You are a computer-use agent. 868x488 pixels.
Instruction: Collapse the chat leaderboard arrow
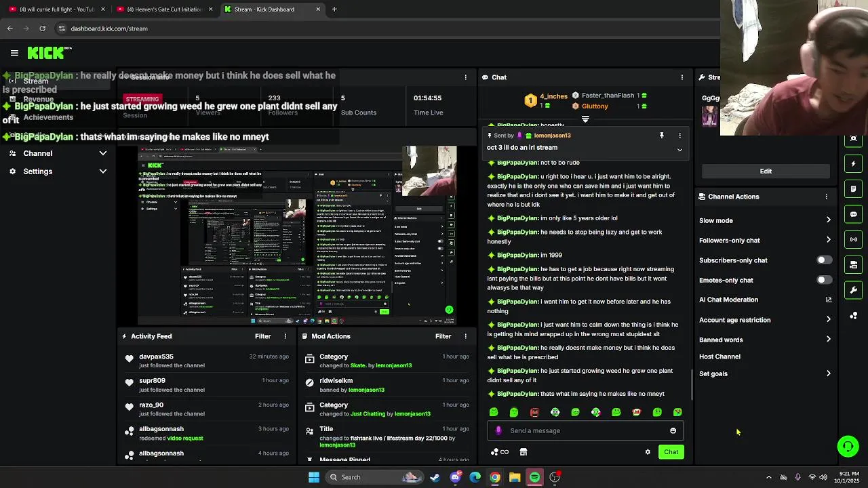pyautogui.click(x=585, y=119)
